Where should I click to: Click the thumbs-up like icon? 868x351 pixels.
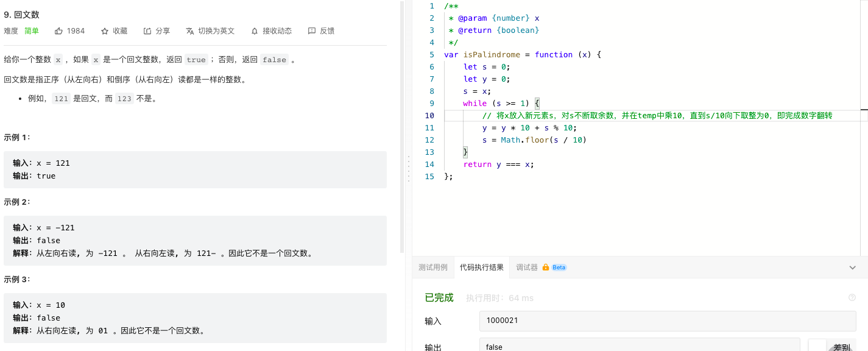coord(59,30)
